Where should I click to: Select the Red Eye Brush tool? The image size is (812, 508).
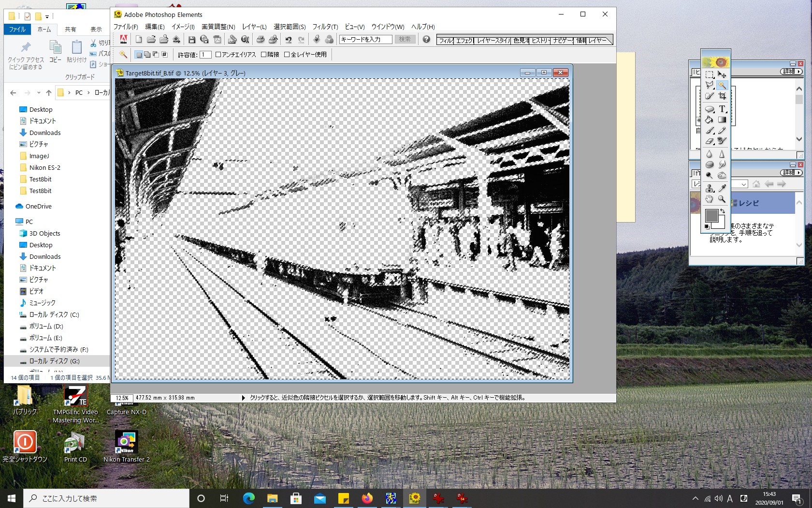coord(722,141)
